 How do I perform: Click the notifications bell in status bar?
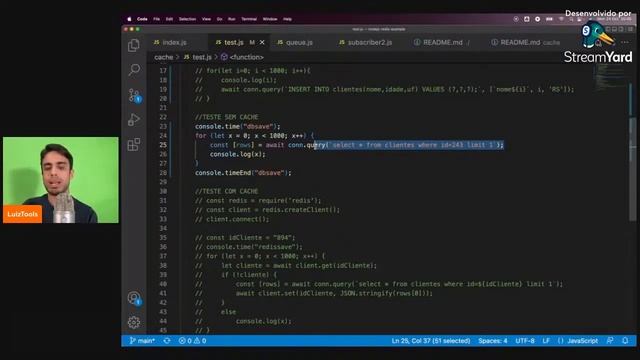(x=625, y=340)
